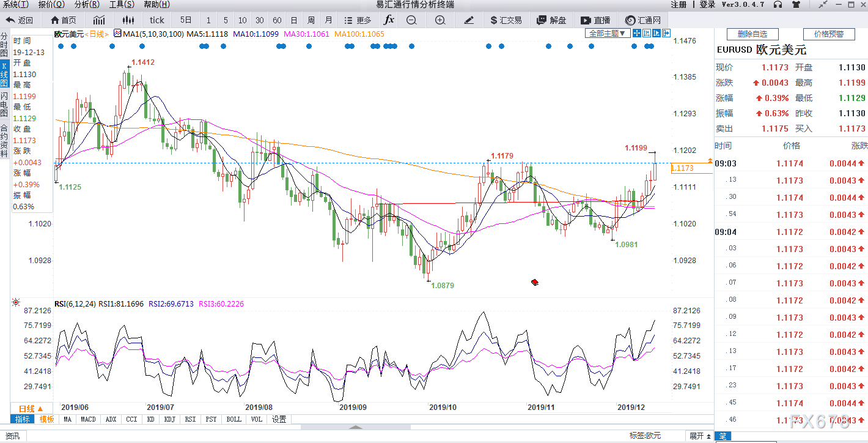Zoom in the chart with plus magnifier

[x=440, y=20]
